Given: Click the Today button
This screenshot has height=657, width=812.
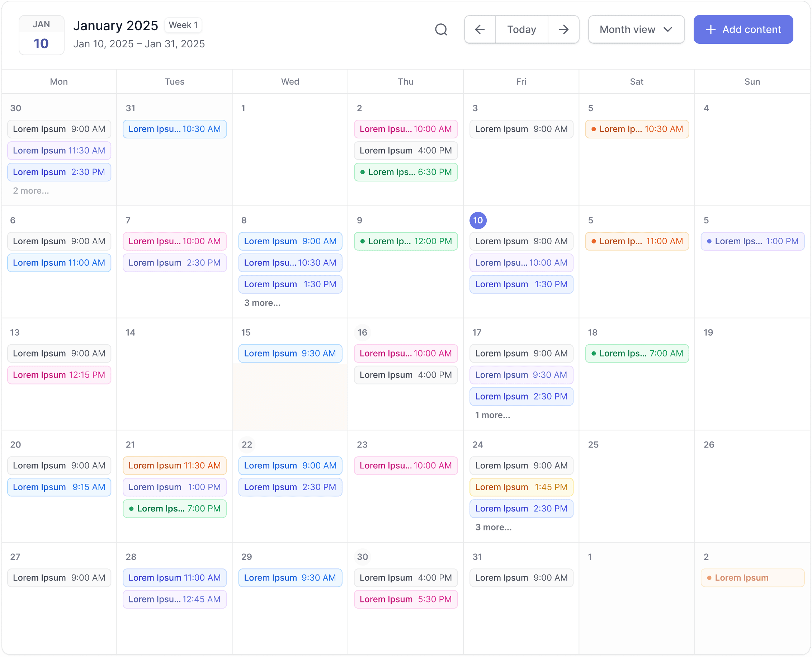Looking at the screenshot, I should [521, 29].
